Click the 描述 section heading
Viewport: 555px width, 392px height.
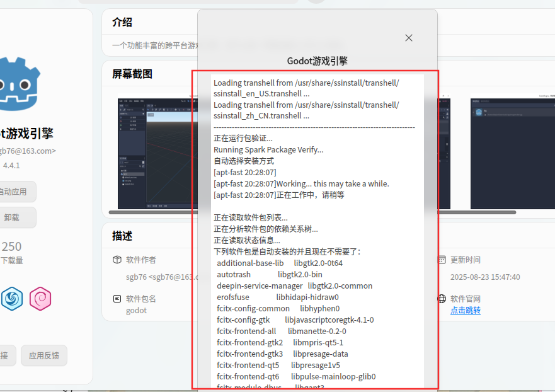(122, 236)
